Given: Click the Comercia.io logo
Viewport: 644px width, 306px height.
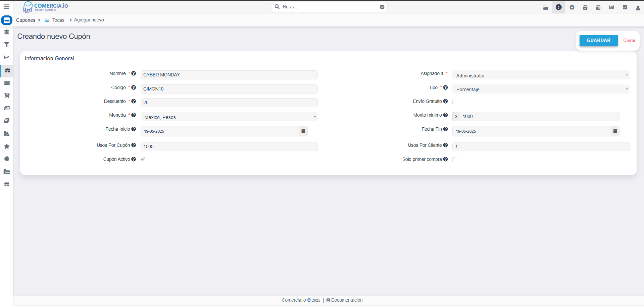Looking at the screenshot, I should pos(46,7).
